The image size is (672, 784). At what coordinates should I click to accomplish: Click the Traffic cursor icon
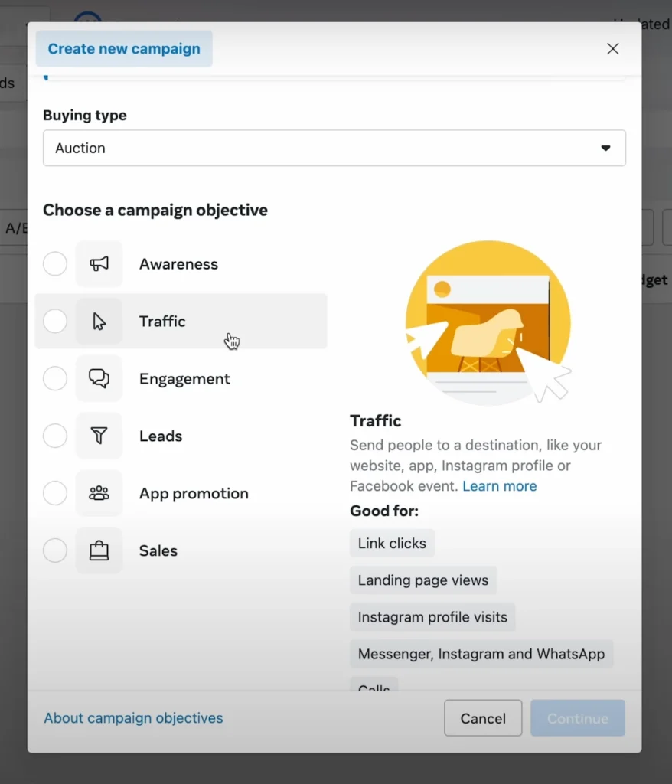pos(99,322)
